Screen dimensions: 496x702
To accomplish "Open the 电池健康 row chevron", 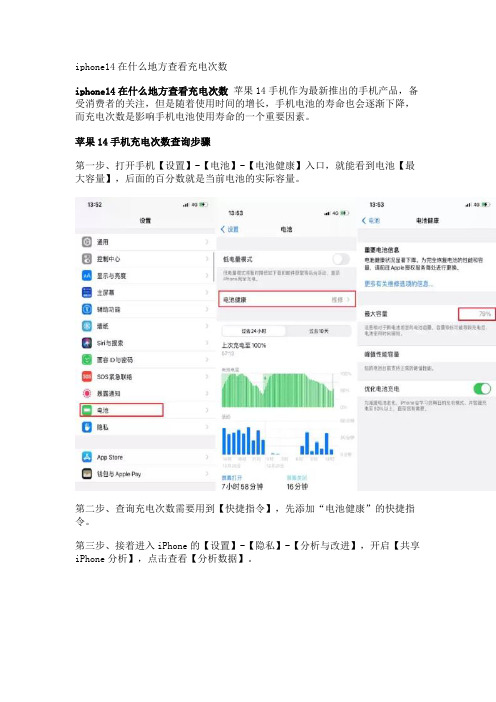I will pyautogui.click(x=349, y=300).
